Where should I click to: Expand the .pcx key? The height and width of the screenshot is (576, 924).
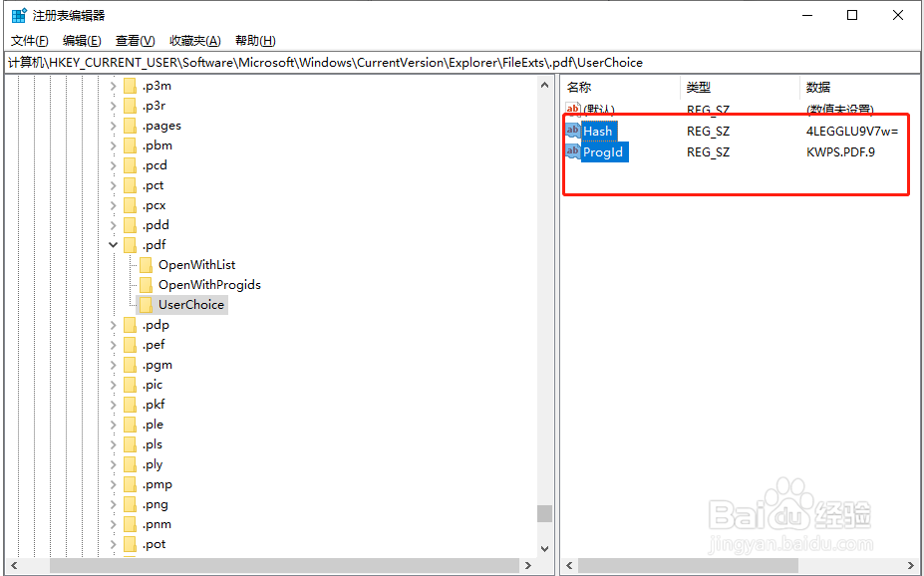[114, 205]
